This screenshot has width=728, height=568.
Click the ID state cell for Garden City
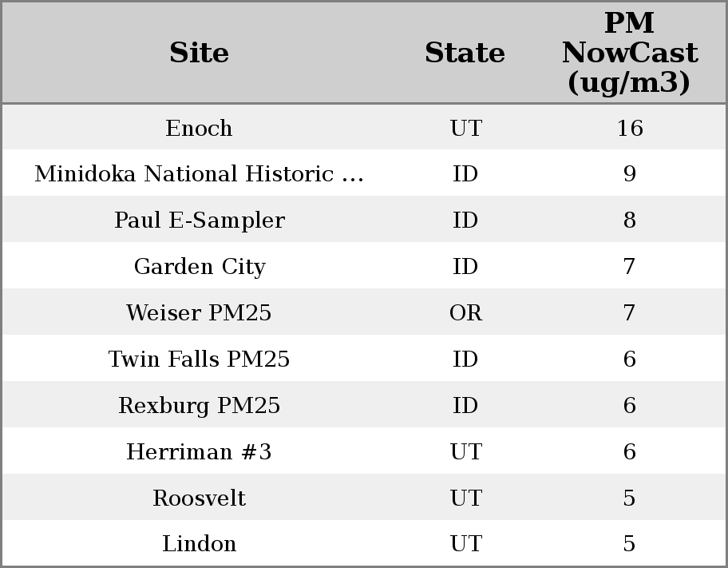click(465, 267)
